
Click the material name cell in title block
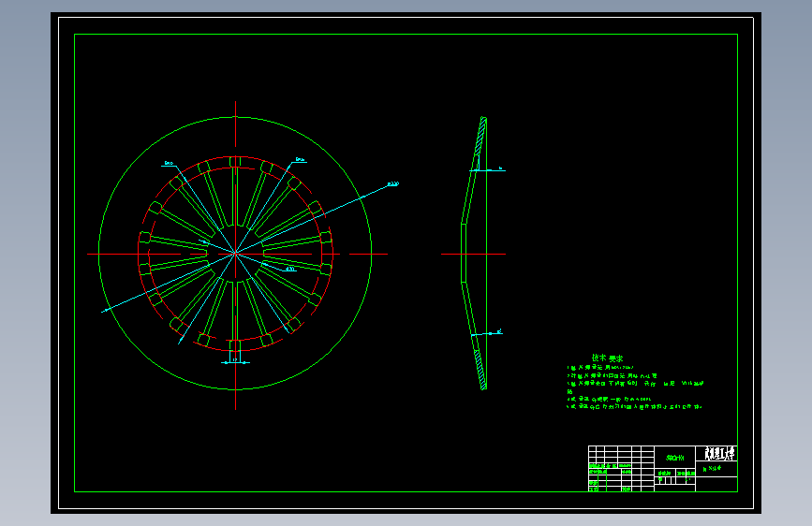[x=674, y=458]
